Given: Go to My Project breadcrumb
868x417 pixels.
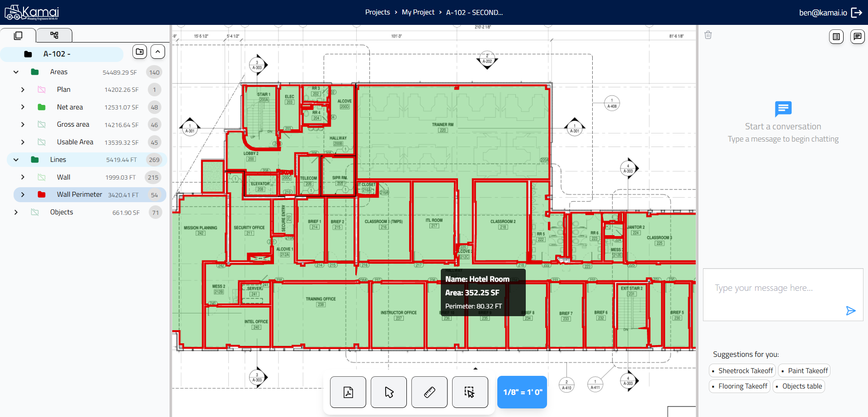Looking at the screenshot, I should (418, 12).
